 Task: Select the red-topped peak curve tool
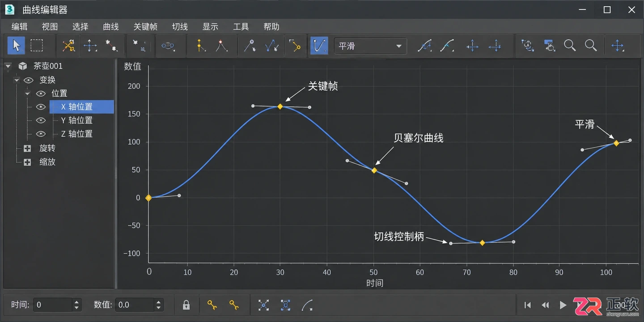pyautogui.click(x=222, y=46)
